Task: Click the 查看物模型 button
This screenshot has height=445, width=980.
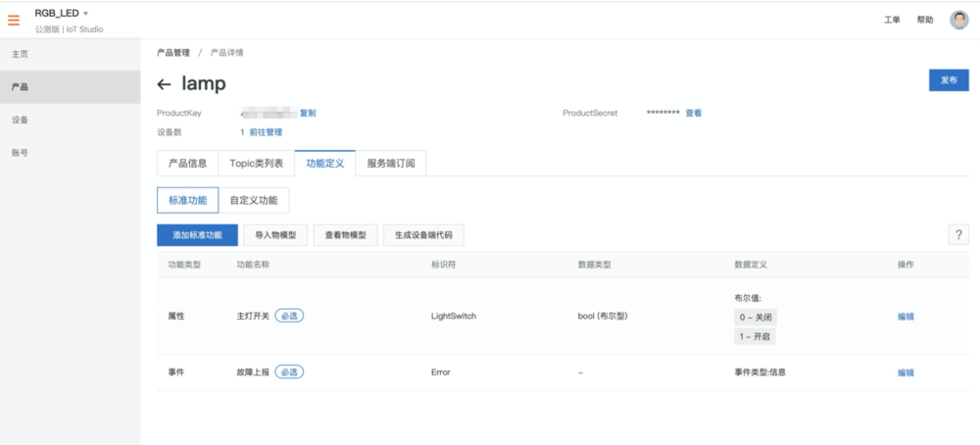Action: coord(346,235)
